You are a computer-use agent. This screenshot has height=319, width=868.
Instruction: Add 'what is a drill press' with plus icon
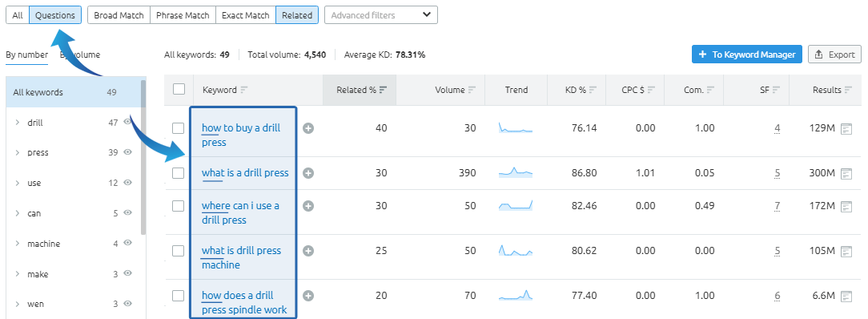pos(308,173)
